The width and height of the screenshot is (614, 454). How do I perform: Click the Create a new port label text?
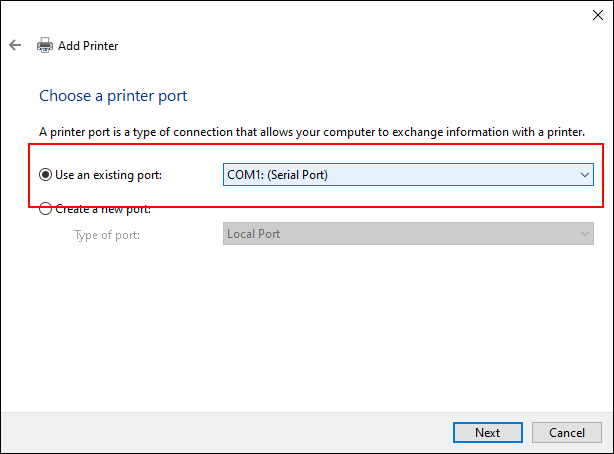tap(103, 209)
